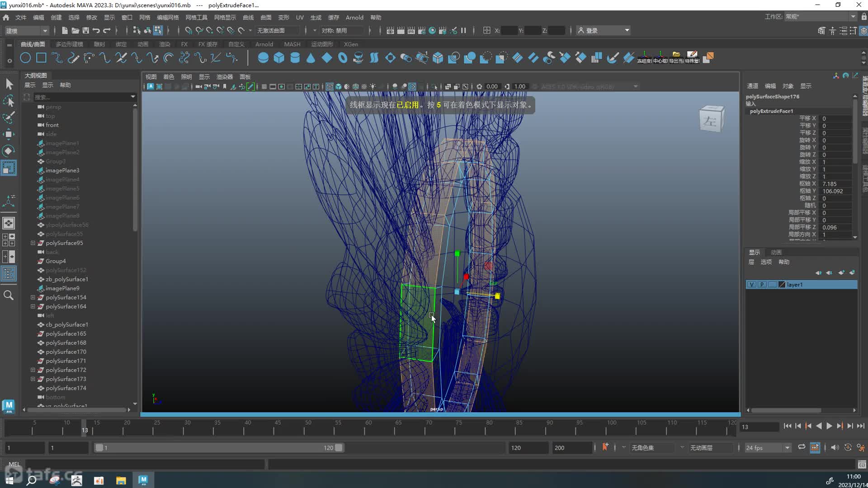
Task: Select zb_polySurface1 in the outliner
Action: (x=67, y=279)
